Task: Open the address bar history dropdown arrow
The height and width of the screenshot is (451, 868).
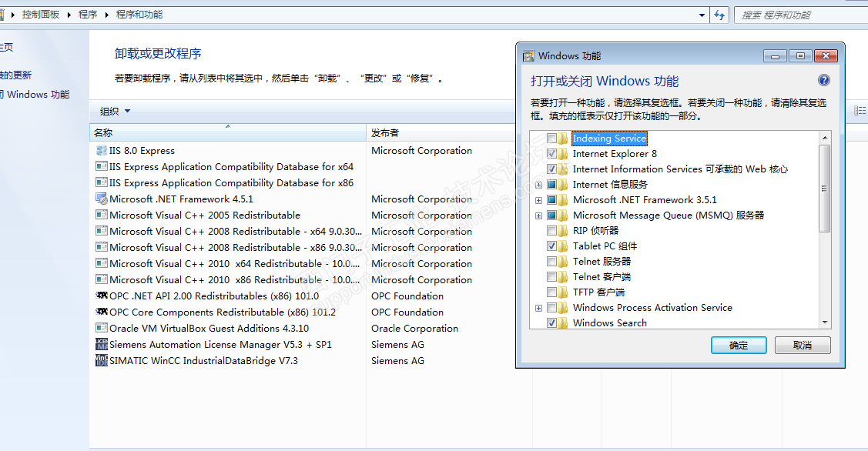Action: coord(702,15)
